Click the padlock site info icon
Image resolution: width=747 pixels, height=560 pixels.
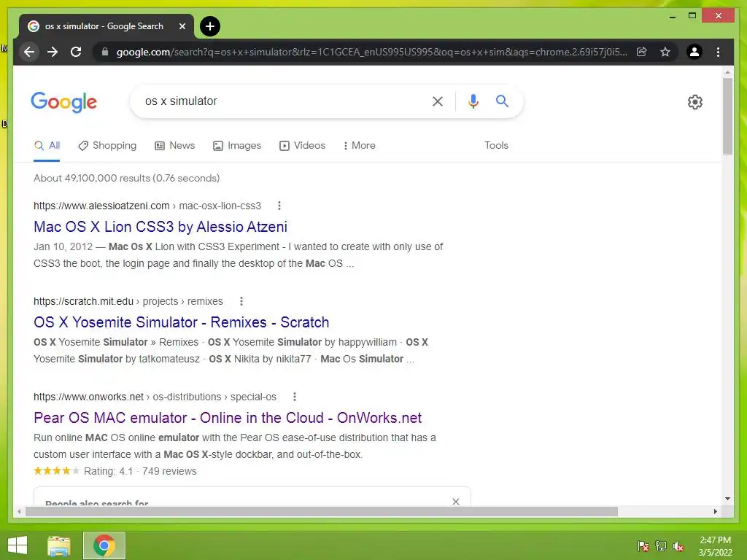click(105, 52)
